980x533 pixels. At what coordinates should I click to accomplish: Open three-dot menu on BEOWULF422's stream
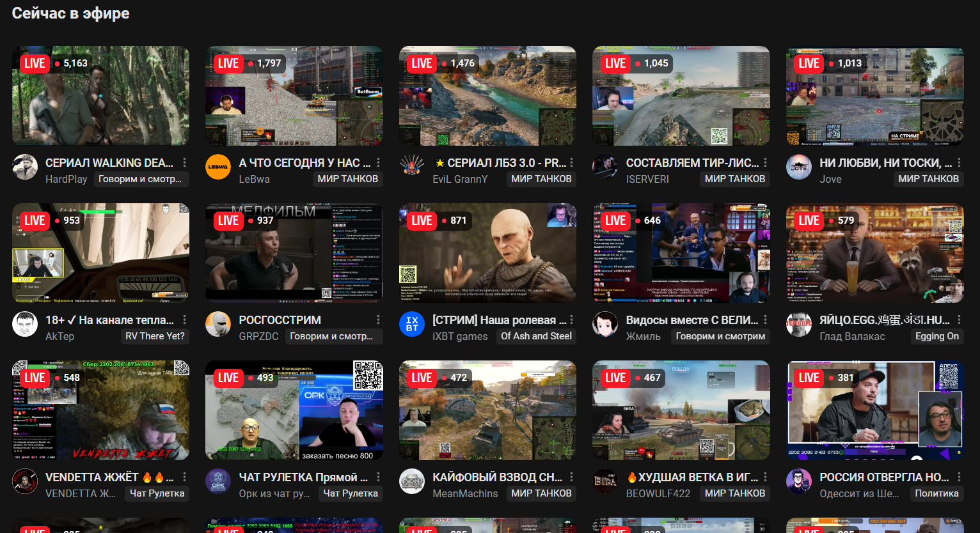(766, 477)
